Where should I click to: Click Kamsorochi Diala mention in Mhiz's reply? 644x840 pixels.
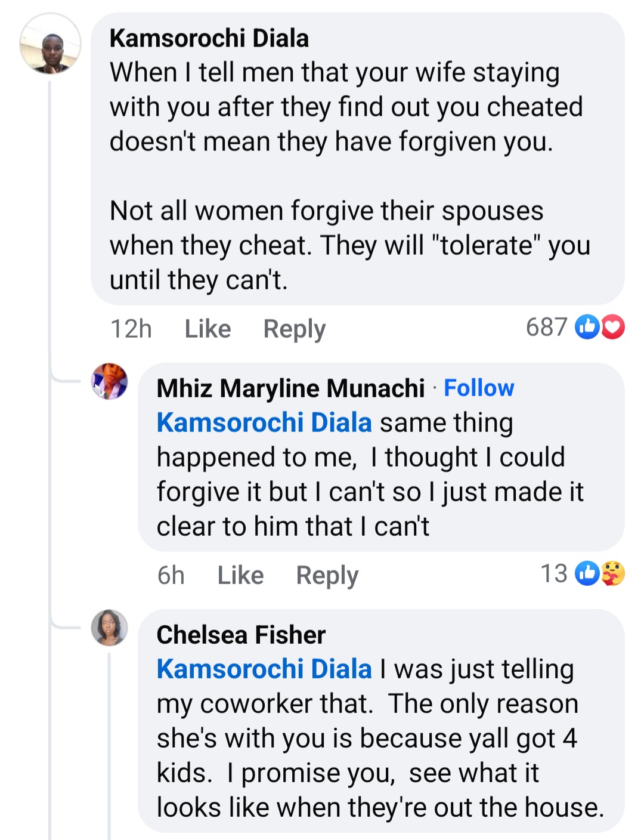pyautogui.click(x=264, y=422)
